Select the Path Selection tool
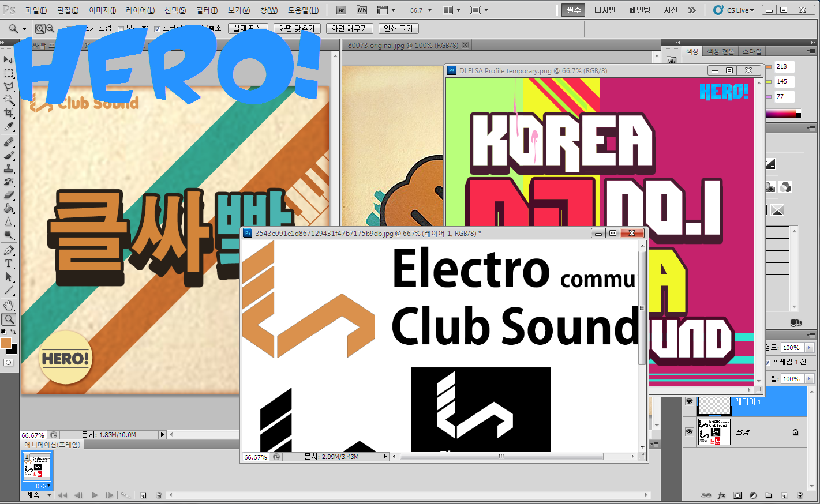 (9, 277)
